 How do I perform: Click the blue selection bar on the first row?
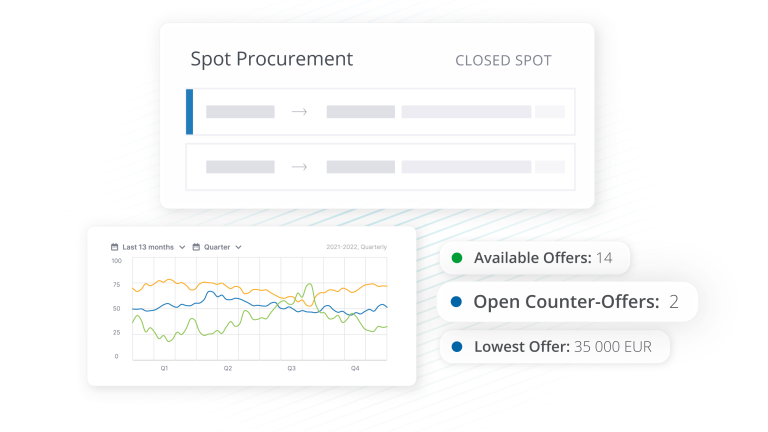coord(189,112)
